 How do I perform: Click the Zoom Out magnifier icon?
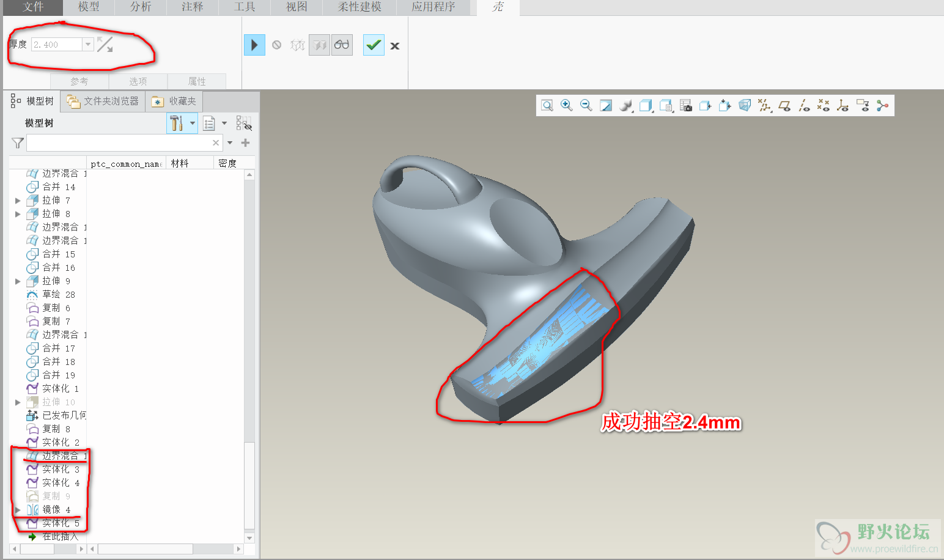pos(586,106)
